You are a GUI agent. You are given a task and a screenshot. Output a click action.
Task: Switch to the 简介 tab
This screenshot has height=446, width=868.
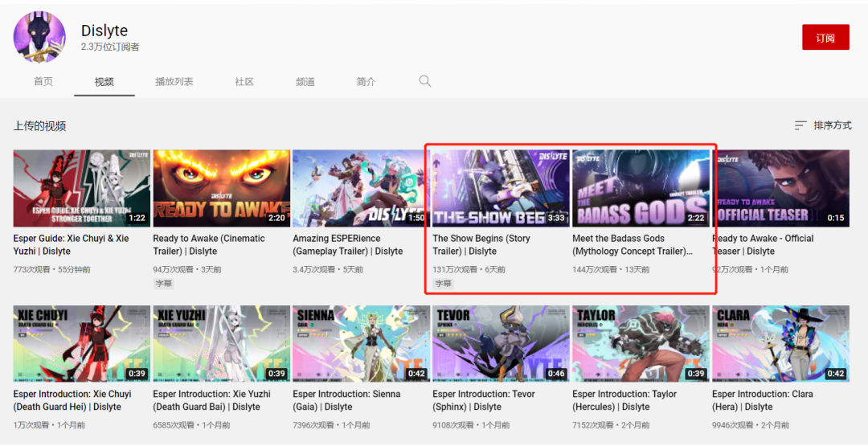(366, 82)
